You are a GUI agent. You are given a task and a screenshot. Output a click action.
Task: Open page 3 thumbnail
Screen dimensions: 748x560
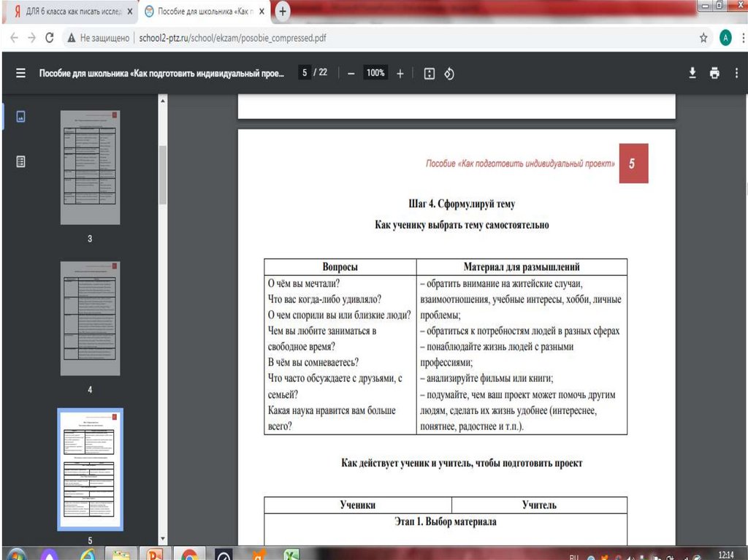click(90, 167)
